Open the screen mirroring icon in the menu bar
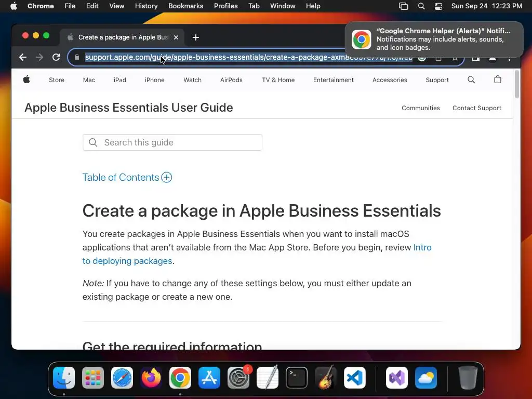The width and height of the screenshot is (532, 399). tap(403, 6)
